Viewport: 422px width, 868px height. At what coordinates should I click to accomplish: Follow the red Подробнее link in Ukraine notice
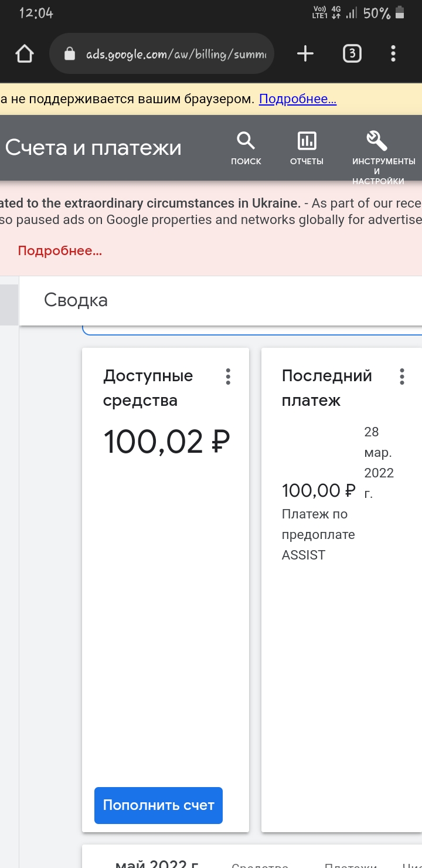[x=60, y=251]
